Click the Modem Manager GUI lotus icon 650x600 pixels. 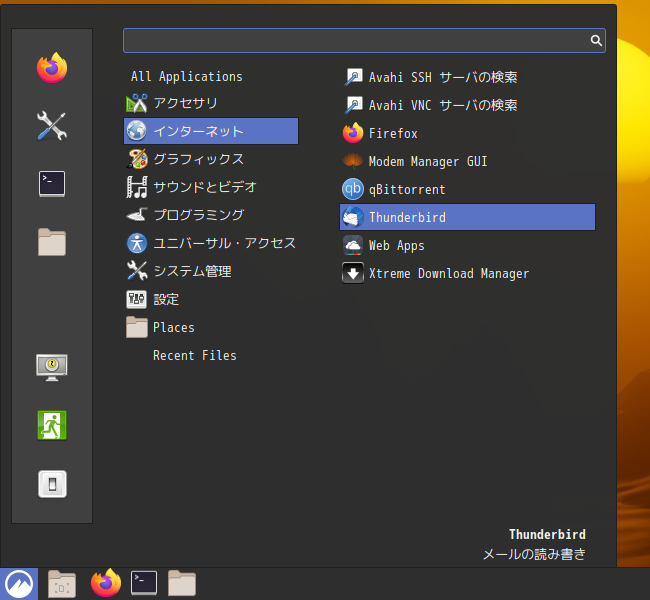point(353,161)
